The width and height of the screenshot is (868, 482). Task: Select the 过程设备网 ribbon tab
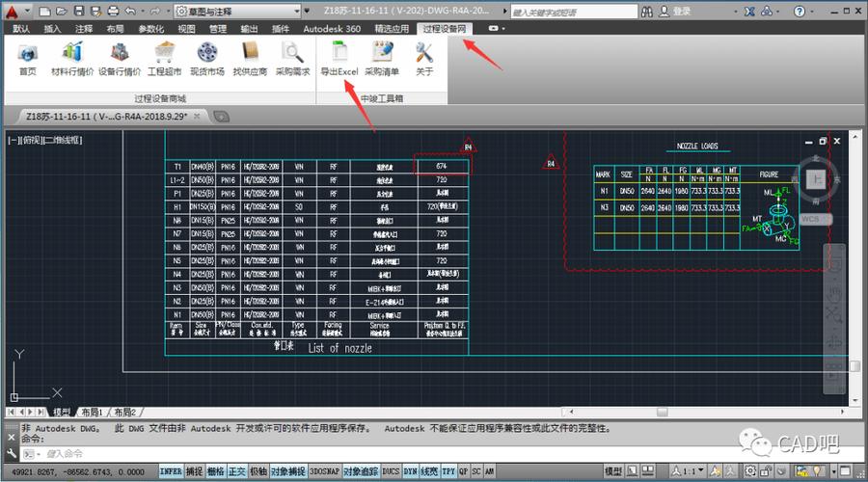click(445, 29)
